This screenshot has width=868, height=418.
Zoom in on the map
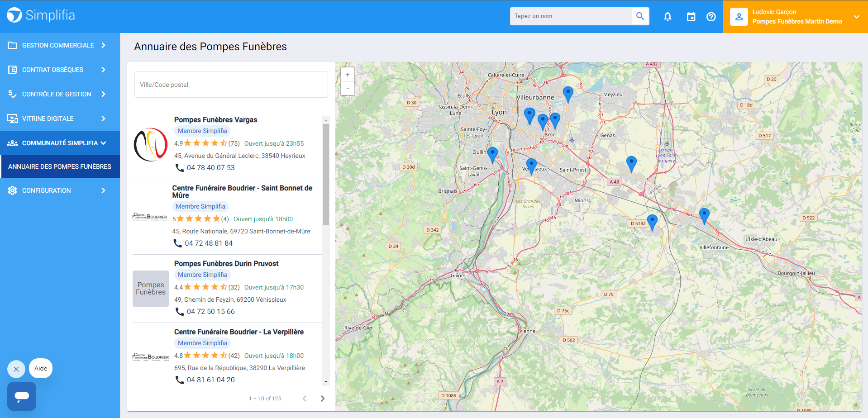coord(348,75)
